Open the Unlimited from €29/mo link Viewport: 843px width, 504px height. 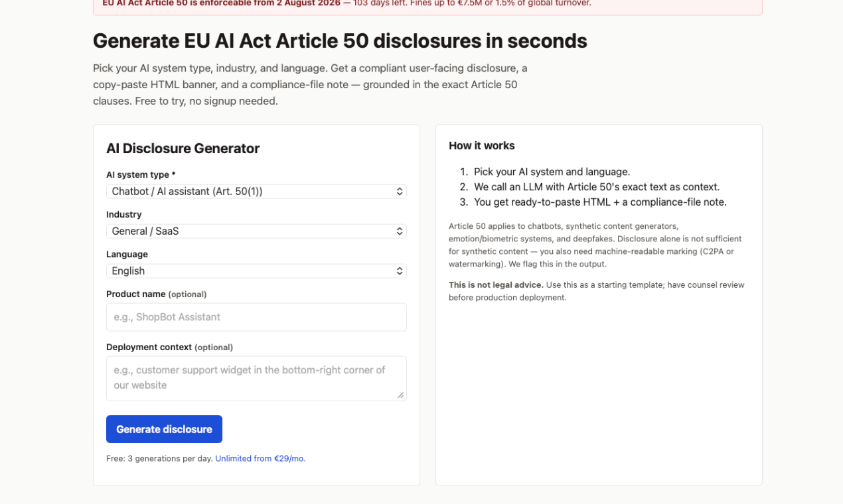[x=260, y=458]
